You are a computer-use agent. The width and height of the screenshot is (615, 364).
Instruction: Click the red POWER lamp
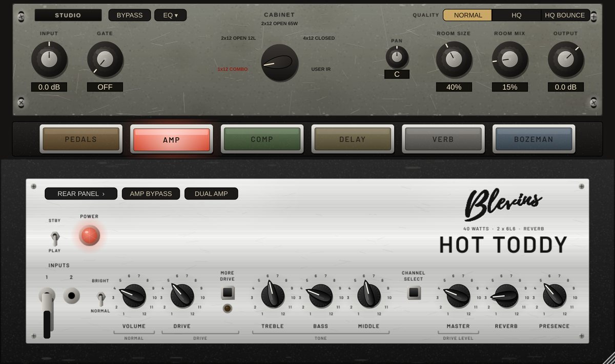tap(89, 235)
